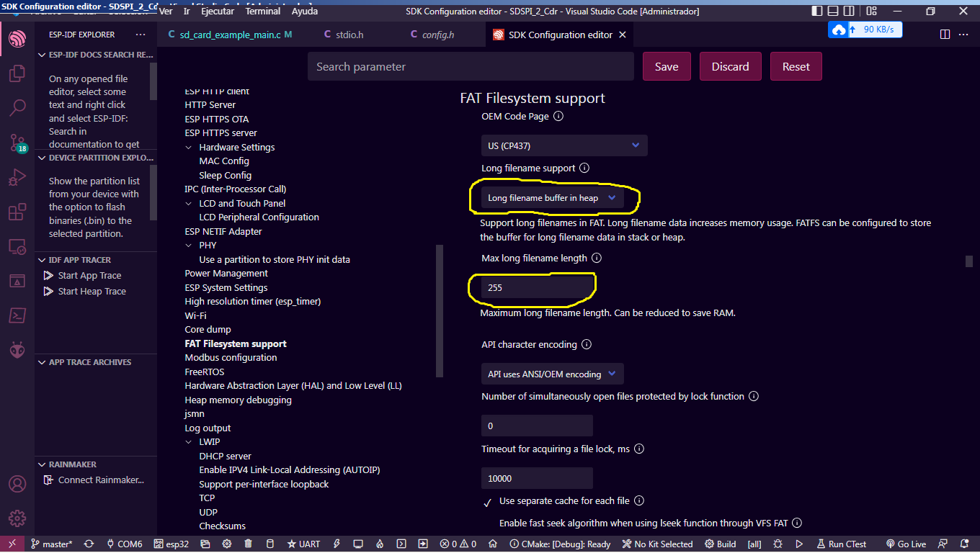The width and height of the screenshot is (980, 553).
Task: Collapse the LWIP tree node
Action: [189, 442]
